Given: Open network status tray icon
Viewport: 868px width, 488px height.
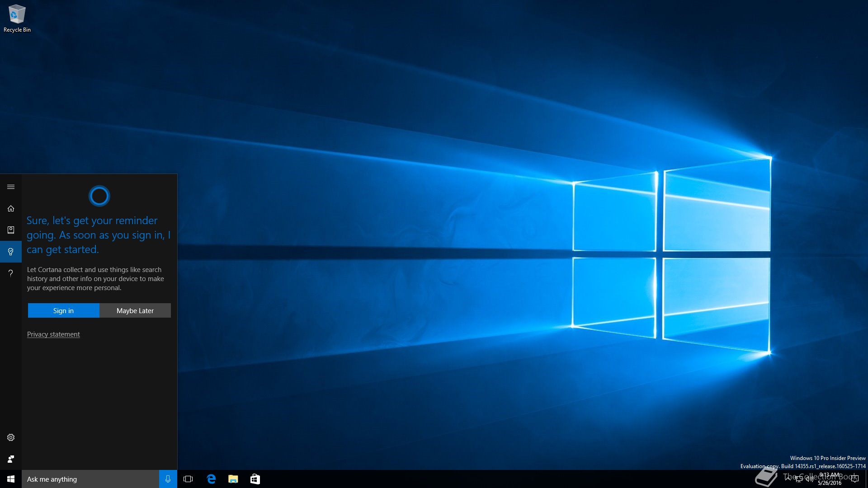Looking at the screenshot, I should tap(798, 479).
